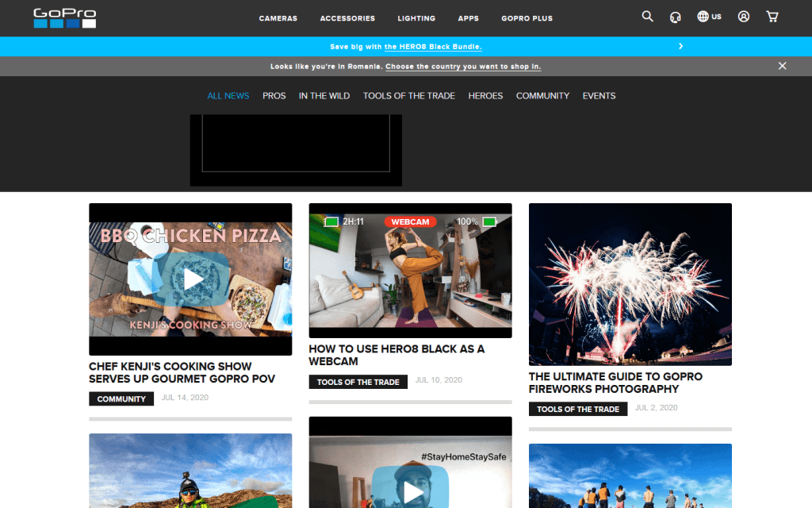Follow the HERO8 Black Bundle link
This screenshot has height=508, width=812.
coord(433,47)
